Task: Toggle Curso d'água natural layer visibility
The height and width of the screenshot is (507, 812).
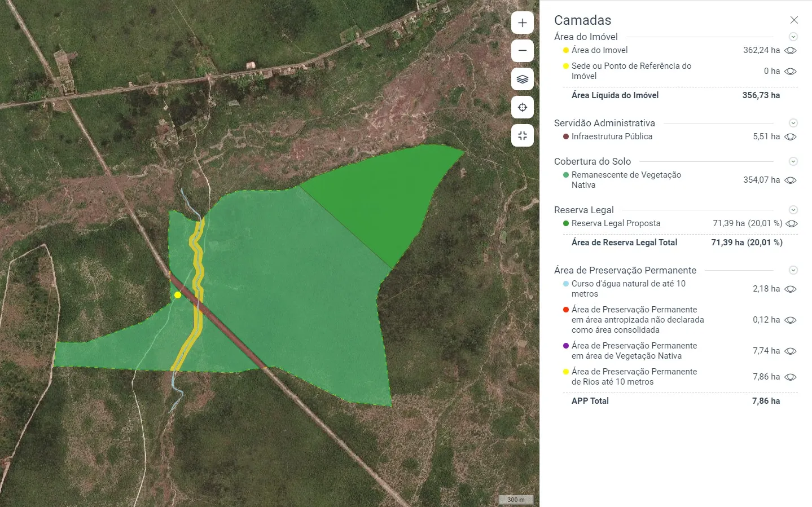Action: [x=791, y=289]
